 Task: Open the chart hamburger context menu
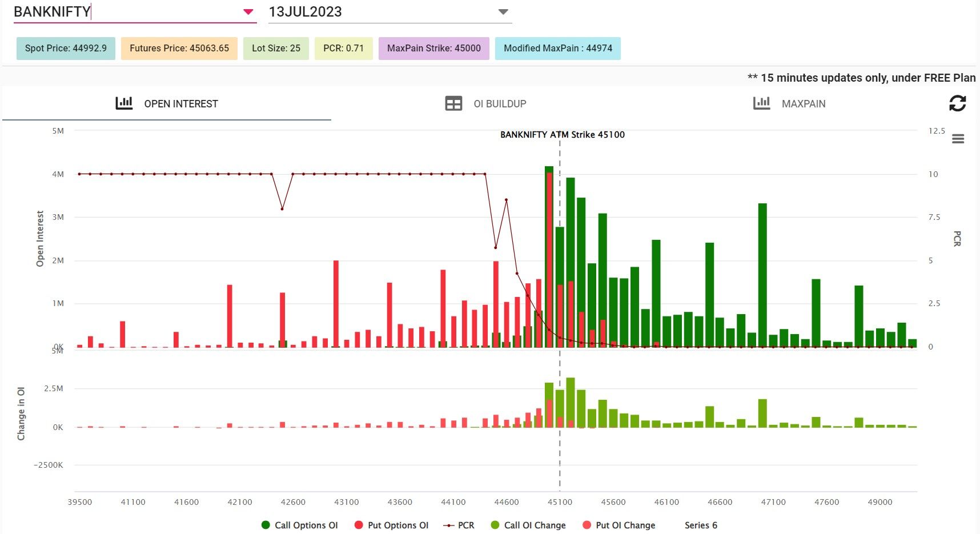[958, 139]
